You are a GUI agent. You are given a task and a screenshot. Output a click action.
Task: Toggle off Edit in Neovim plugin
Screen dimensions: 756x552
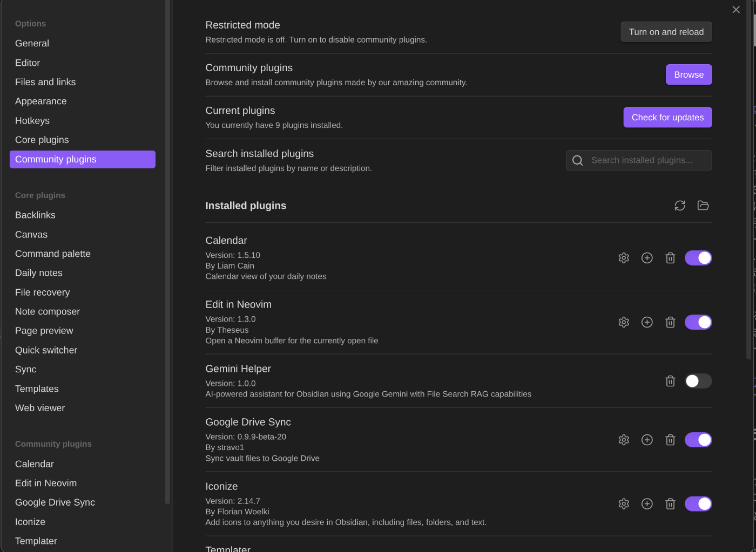point(698,322)
